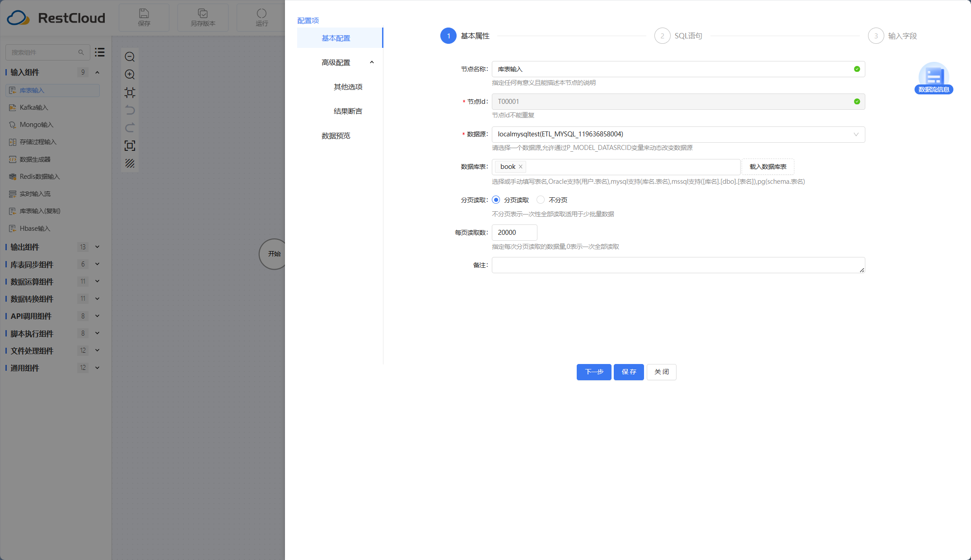Expand the 文件处理组件 group

point(97,350)
